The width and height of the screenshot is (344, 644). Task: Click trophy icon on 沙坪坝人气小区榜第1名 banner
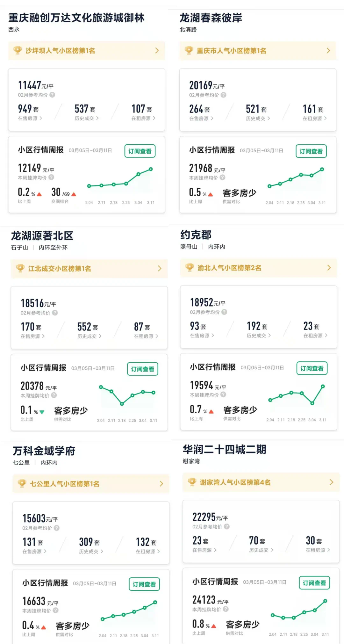click(18, 50)
